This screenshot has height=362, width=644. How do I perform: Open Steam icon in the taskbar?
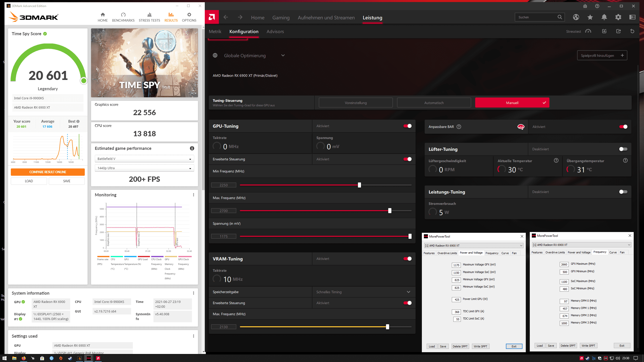[70, 358]
